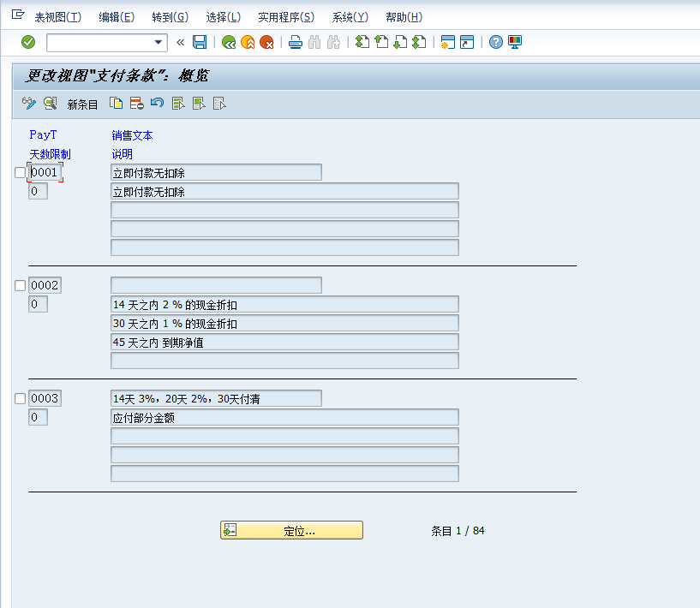Open SAP Help with the question mark icon
Viewport: 700px width, 608px height.
point(495,42)
